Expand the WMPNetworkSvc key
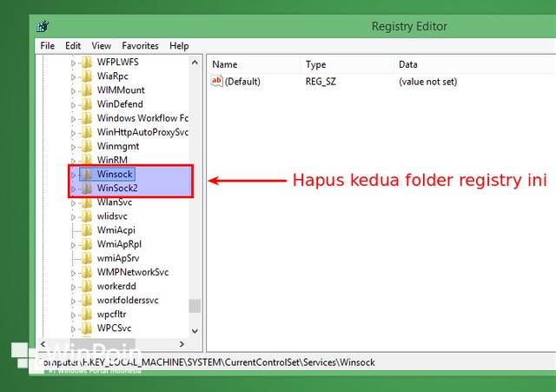The height and width of the screenshot is (392, 556). tap(73, 273)
